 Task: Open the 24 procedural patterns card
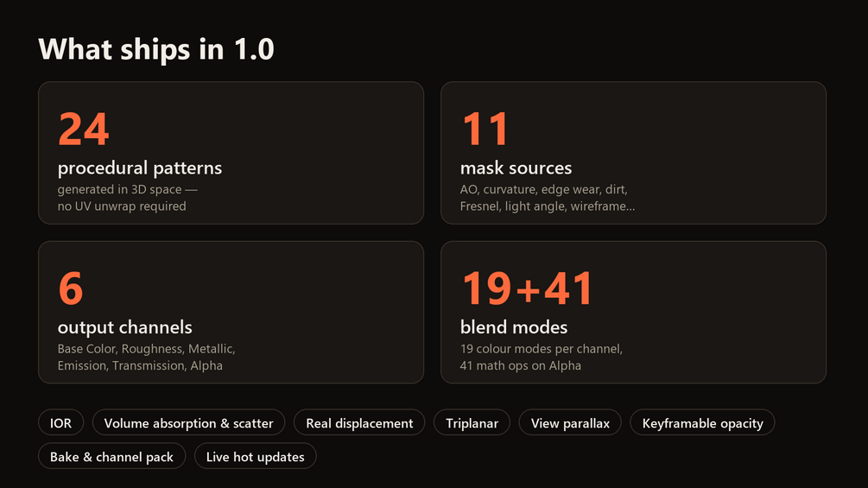point(231,153)
